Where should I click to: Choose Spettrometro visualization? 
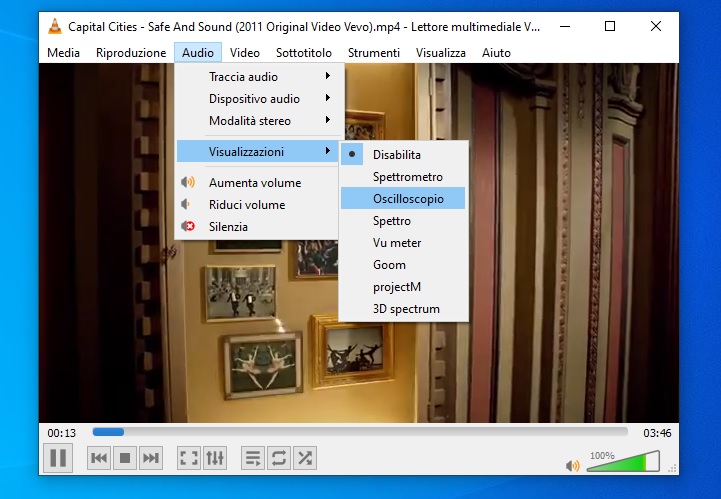[403, 177]
